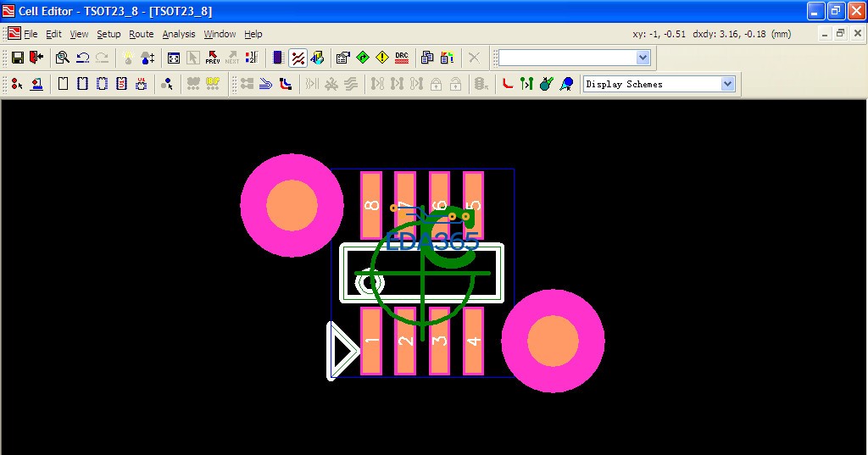The width and height of the screenshot is (868, 455).
Task: Minimize the inner document window
Action: 824,34
